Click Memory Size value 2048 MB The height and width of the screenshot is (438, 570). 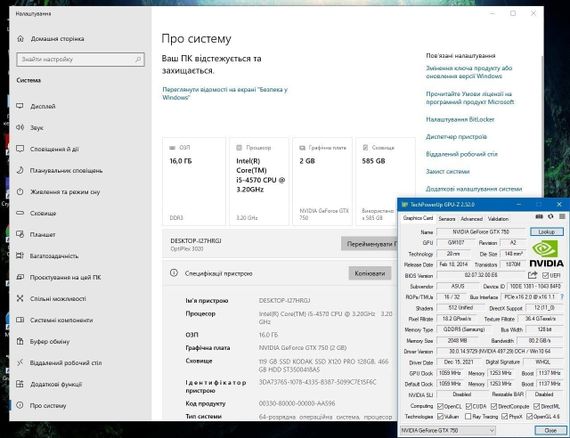click(458, 341)
